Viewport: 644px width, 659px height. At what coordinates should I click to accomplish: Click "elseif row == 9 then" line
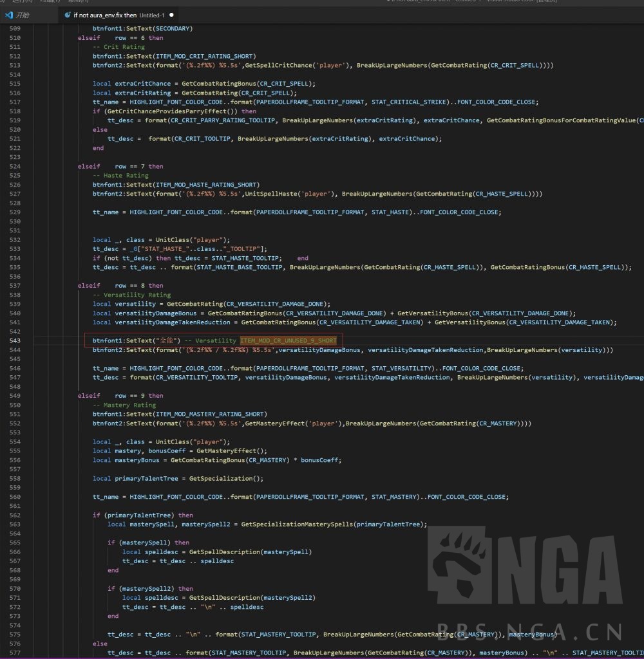(x=120, y=396)
